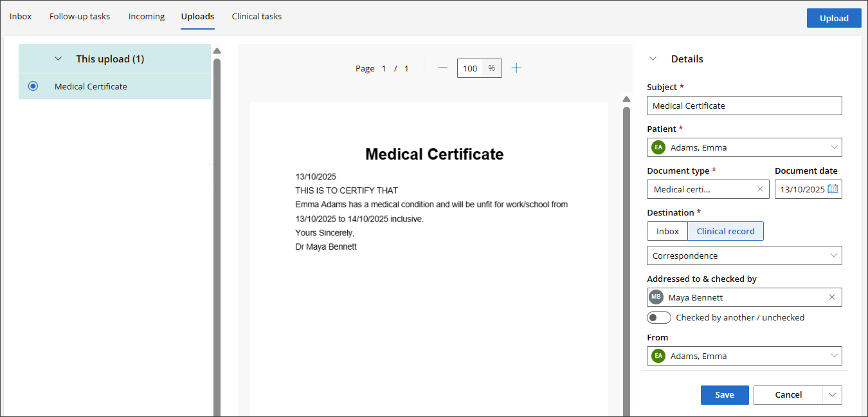Open the Cancel button's split dropdown arrow
Viewport: 868px width, 417px height.
(x=832, y=395)
